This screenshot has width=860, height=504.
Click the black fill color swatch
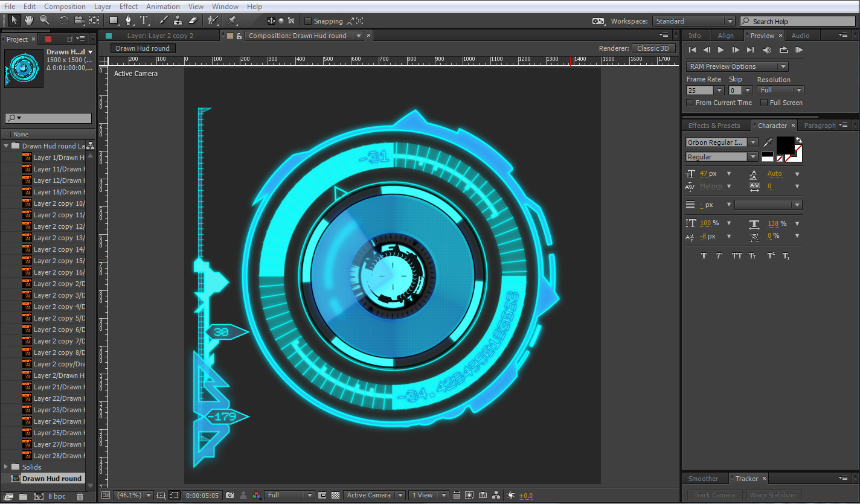pyautogui.click(x=785, y=145)
